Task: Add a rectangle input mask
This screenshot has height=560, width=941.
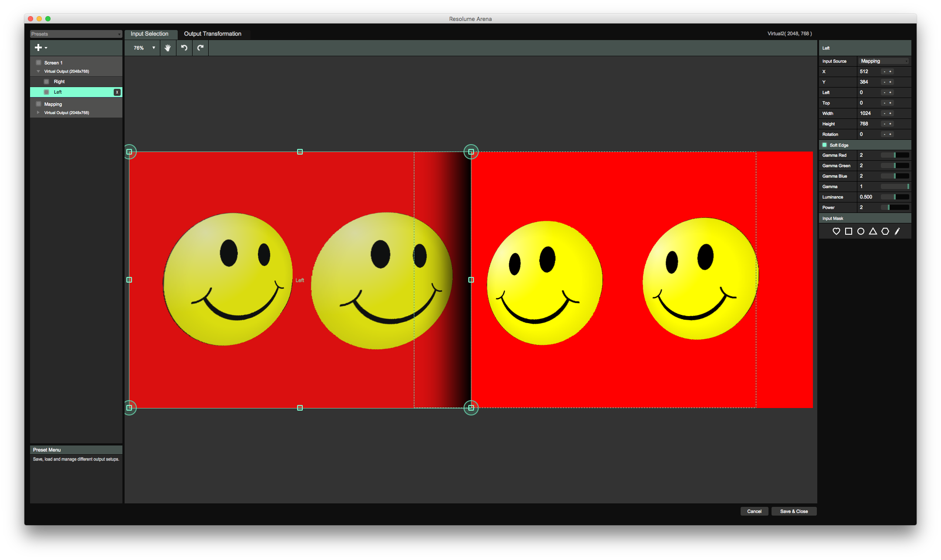Action: click(x=848, y=231)
